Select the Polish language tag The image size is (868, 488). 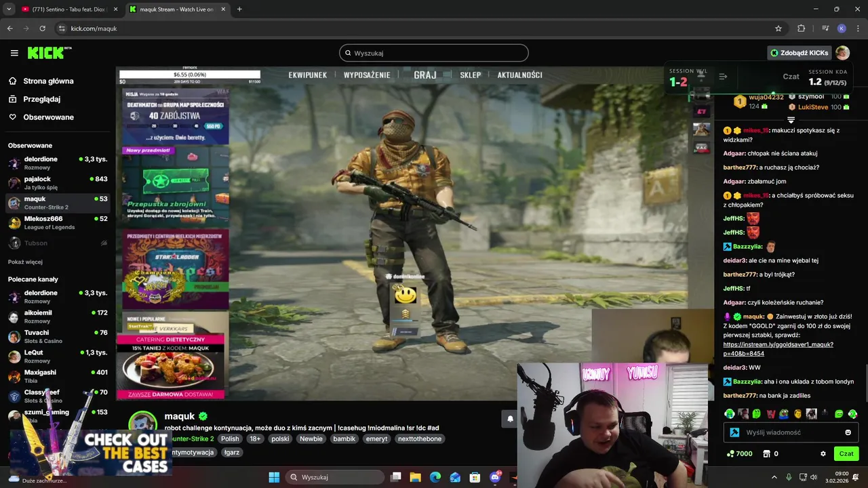pos(230,439)
